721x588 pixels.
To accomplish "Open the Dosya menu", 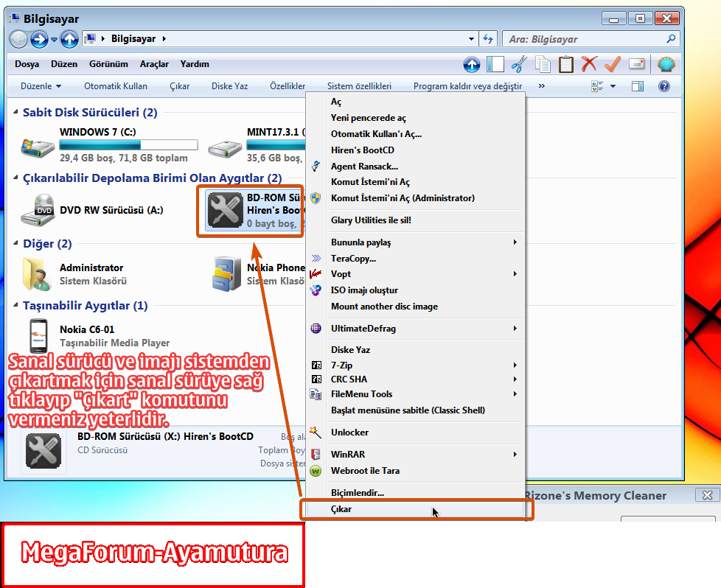I will 27,64.
